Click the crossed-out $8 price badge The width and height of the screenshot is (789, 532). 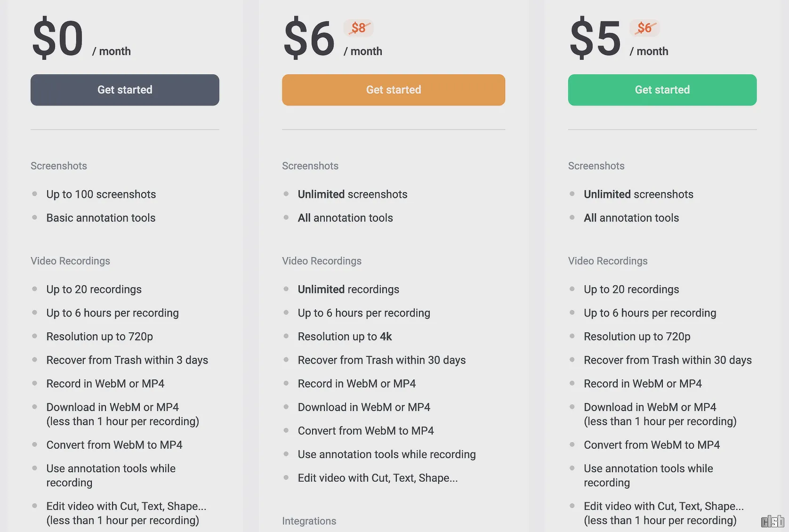coord(359,28)
